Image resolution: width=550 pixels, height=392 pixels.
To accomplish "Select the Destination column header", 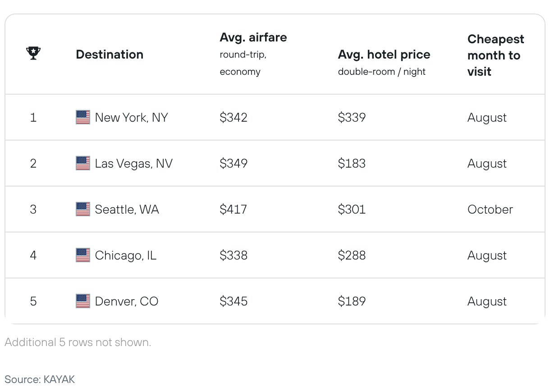I will [110, 55].
